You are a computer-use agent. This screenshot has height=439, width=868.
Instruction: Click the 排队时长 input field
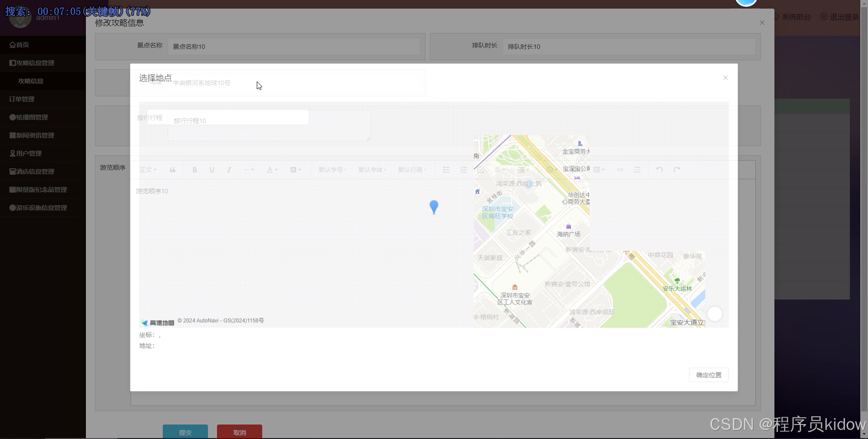(629, 47)
